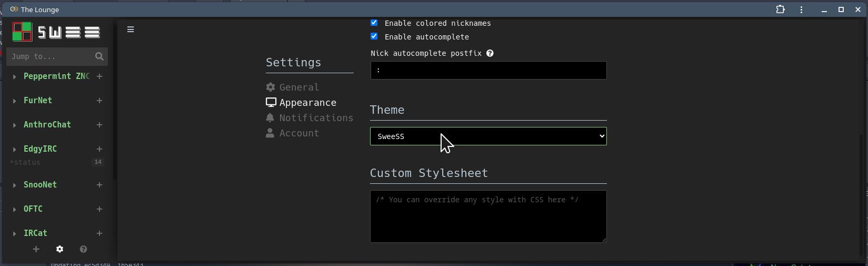The height and width of the screenshot is (266, 868).
Task: Open the *status channel under EdgyIRC
Action: click(25, 162)
